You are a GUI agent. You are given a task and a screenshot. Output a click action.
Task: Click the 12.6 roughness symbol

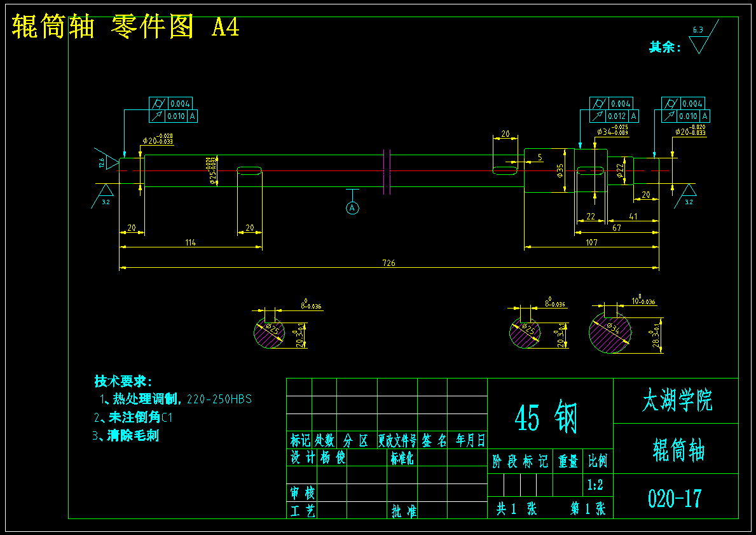107,158
